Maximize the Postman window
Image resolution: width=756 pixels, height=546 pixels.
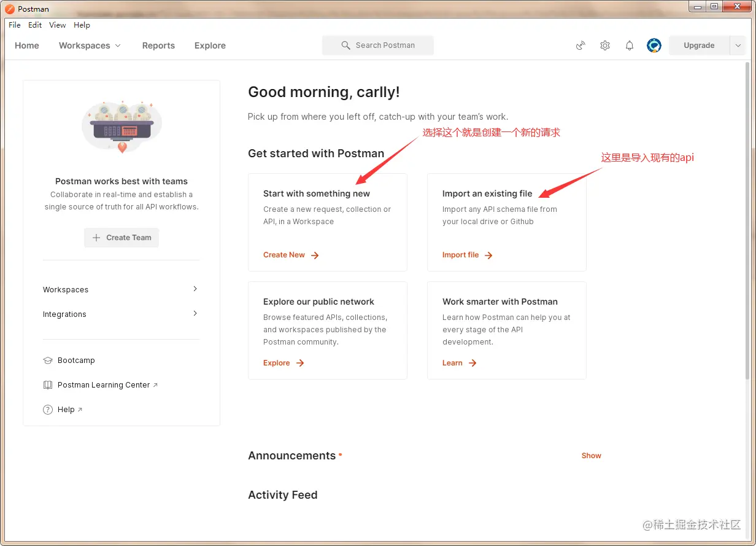pos(714,6)
